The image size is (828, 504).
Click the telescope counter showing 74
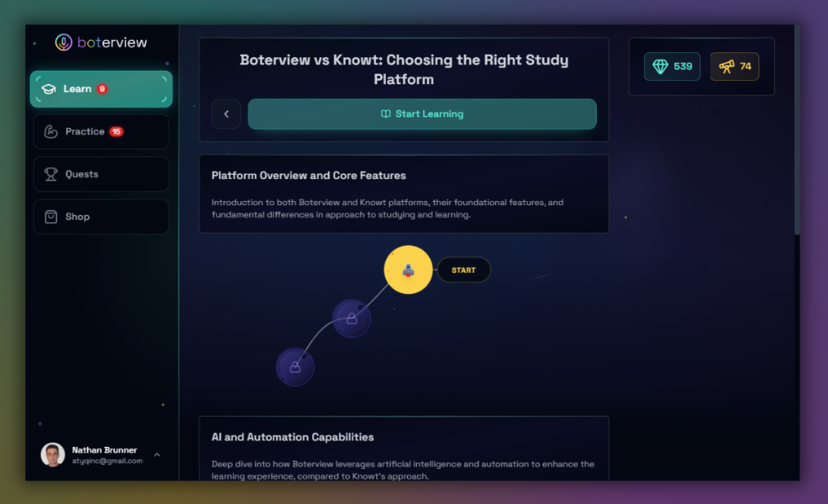click(x=734, y=66)
